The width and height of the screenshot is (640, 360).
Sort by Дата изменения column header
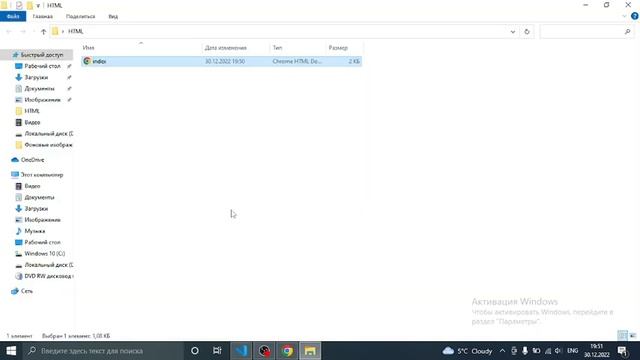tap(236, 48)
